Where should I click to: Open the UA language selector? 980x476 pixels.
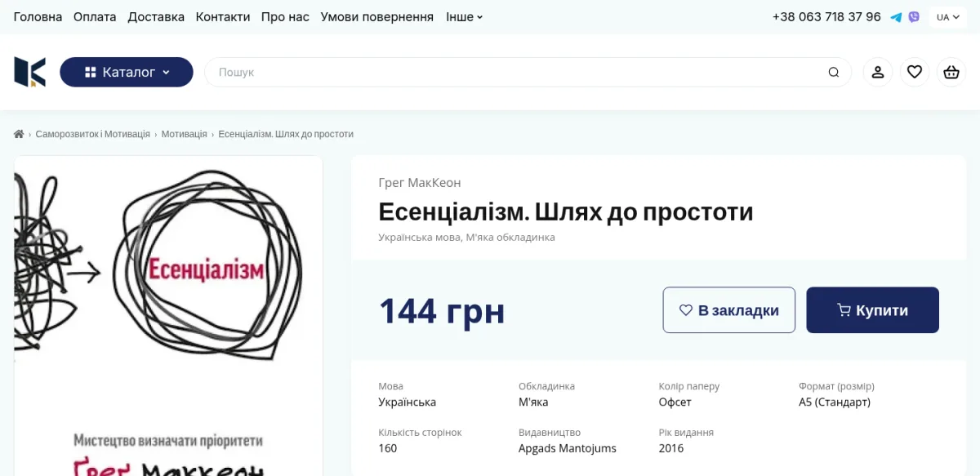948,17
